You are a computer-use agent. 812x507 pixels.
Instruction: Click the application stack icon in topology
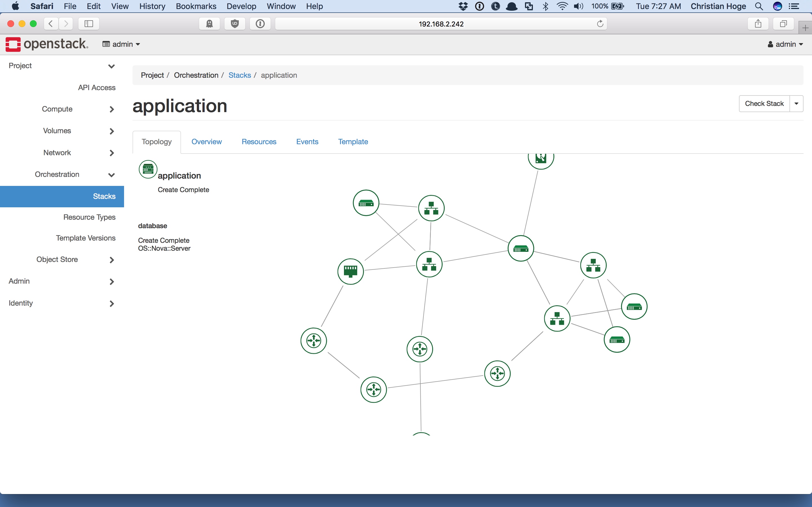tap(148, 169)
